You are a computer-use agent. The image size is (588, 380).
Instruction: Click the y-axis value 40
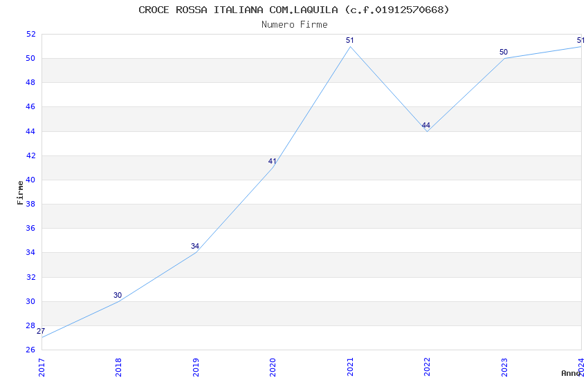point(30,180)
